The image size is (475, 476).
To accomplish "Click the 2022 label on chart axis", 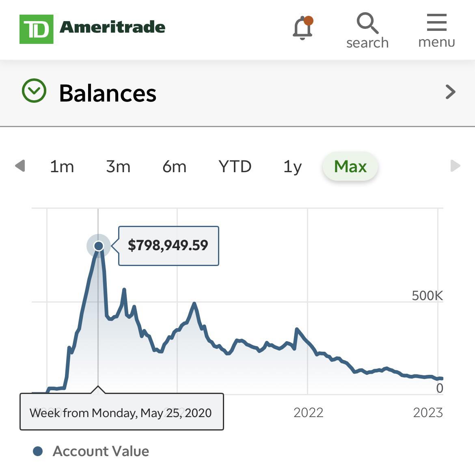I will click(308, 413).
